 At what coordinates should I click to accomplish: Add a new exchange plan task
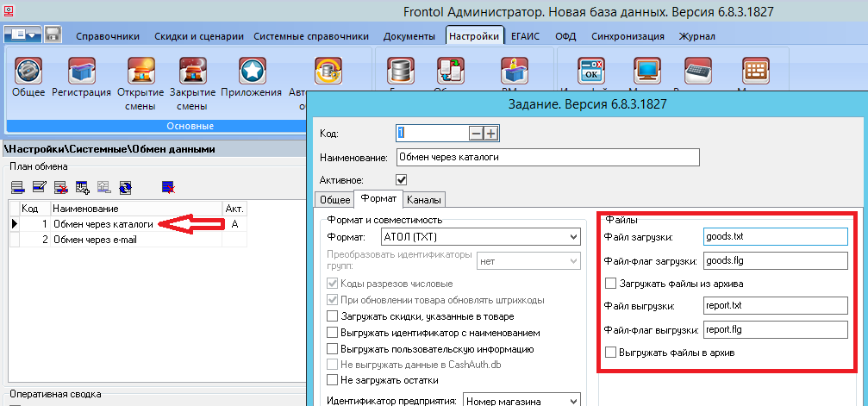pyautogui.click(x=18, y=188)
